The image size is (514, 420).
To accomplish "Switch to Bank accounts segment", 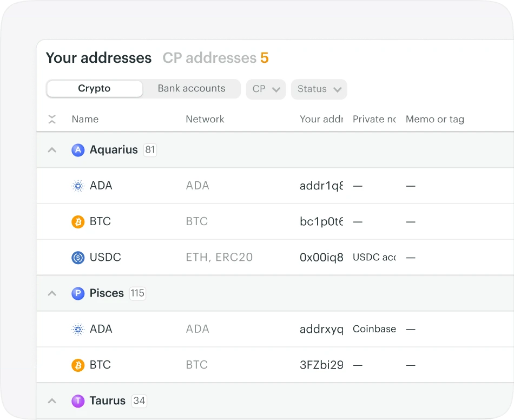I will 192,89.
